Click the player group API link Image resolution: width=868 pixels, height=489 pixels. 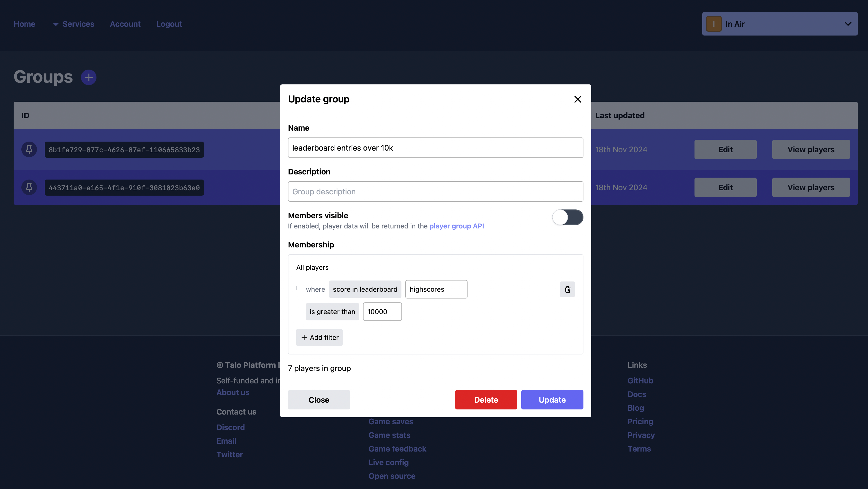coord(457,226)
